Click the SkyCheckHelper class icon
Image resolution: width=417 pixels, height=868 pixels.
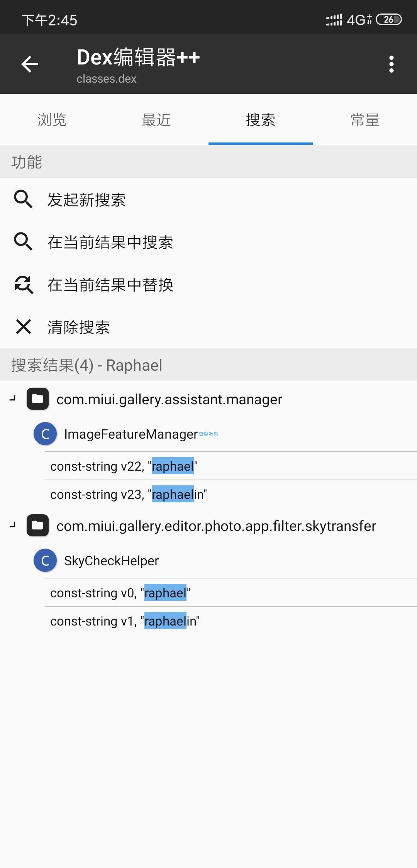coord(45,560)
